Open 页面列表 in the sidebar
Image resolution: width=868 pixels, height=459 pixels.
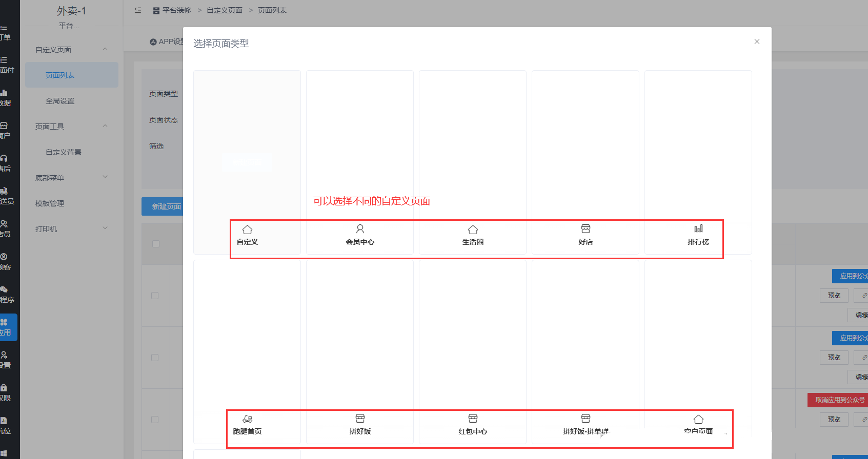pyautogui.click(x=72, y=75)
